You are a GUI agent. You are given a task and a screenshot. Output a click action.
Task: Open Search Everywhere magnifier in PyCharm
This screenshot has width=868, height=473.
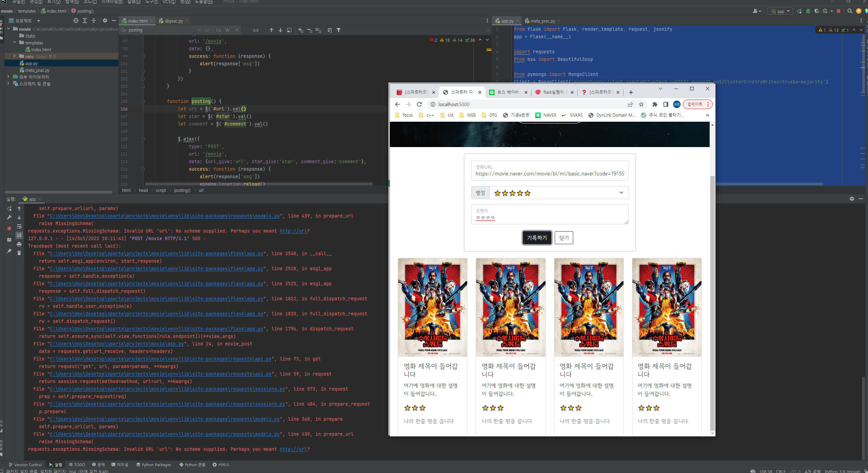click(x=850, y=11)
